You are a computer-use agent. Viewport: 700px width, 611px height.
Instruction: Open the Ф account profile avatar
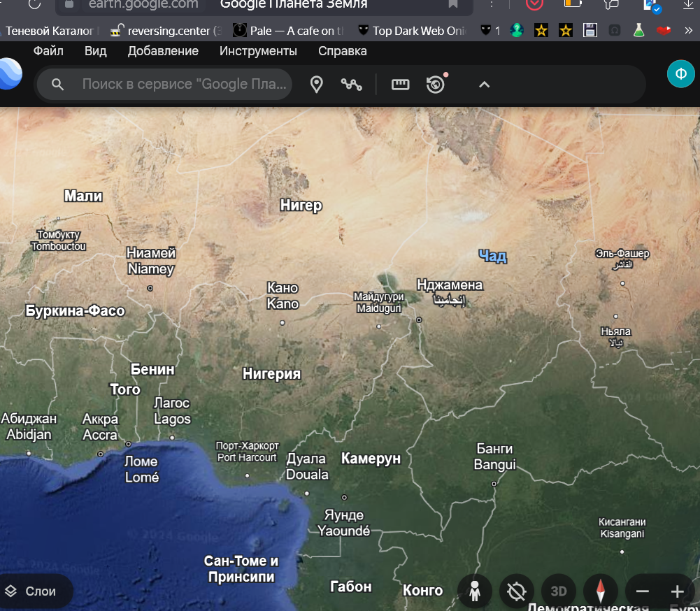(x=680, y=73)
